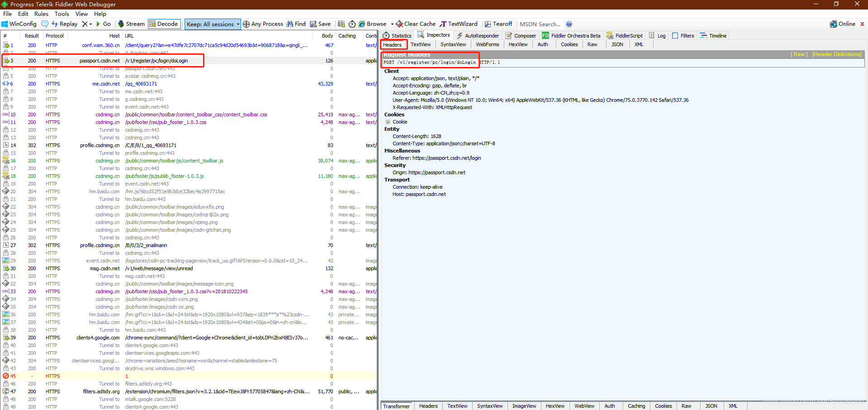Select response ImageView tab
The image size is (868, 410).
pyautogui.click(x=524, y=406)
